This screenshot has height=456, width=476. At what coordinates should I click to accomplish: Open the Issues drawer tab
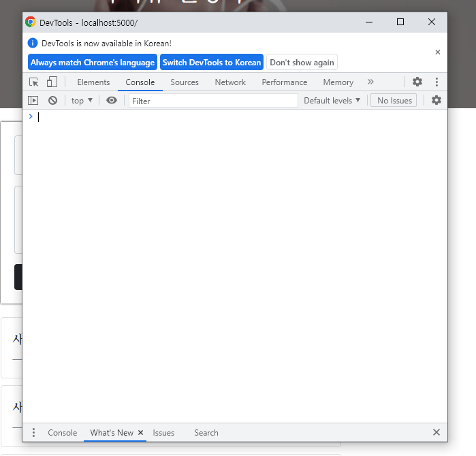tap(163, 433)
